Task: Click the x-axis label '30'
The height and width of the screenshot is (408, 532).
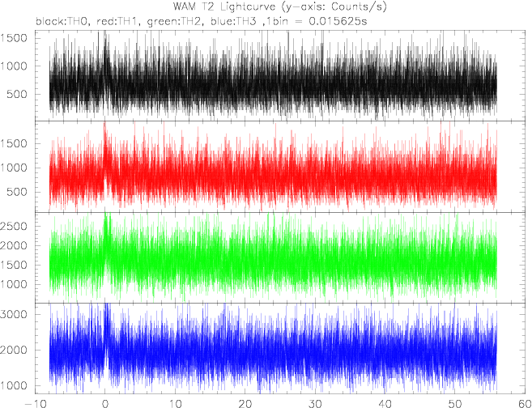Action: click(x=315, y=404)
